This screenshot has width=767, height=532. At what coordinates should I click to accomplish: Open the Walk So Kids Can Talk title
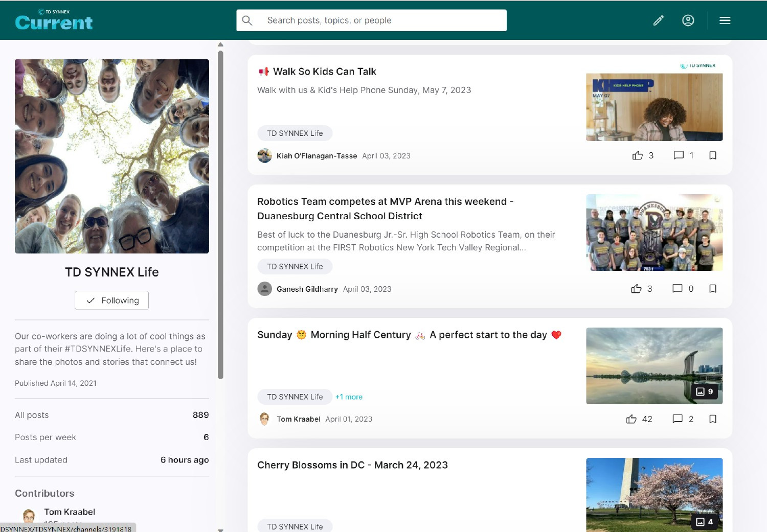325,72
